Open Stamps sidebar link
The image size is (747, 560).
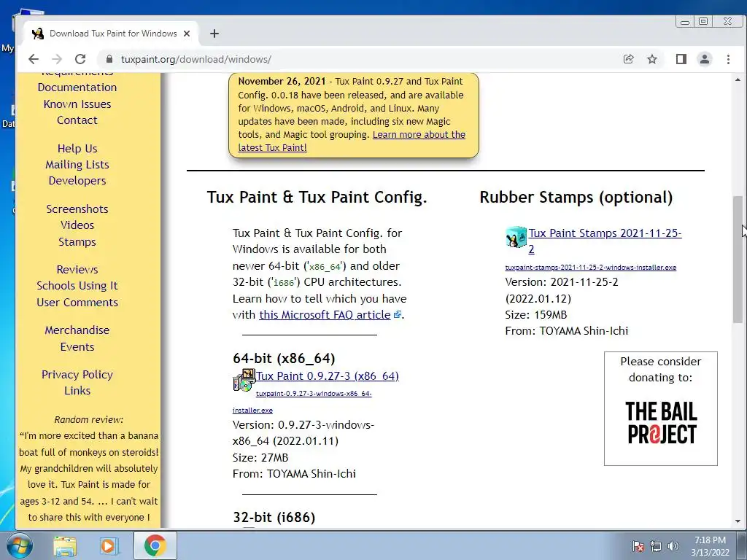click(77, 241)
